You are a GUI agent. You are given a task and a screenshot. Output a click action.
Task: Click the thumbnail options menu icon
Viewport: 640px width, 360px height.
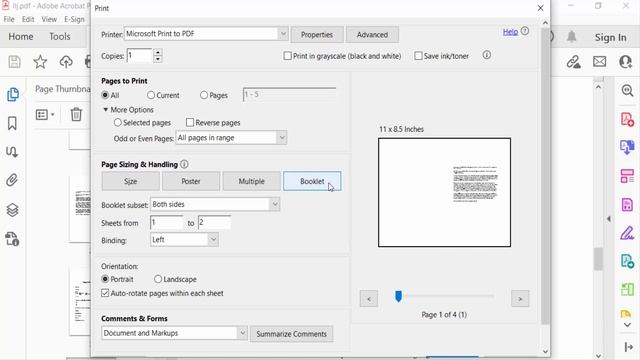[x=44, y=115]
